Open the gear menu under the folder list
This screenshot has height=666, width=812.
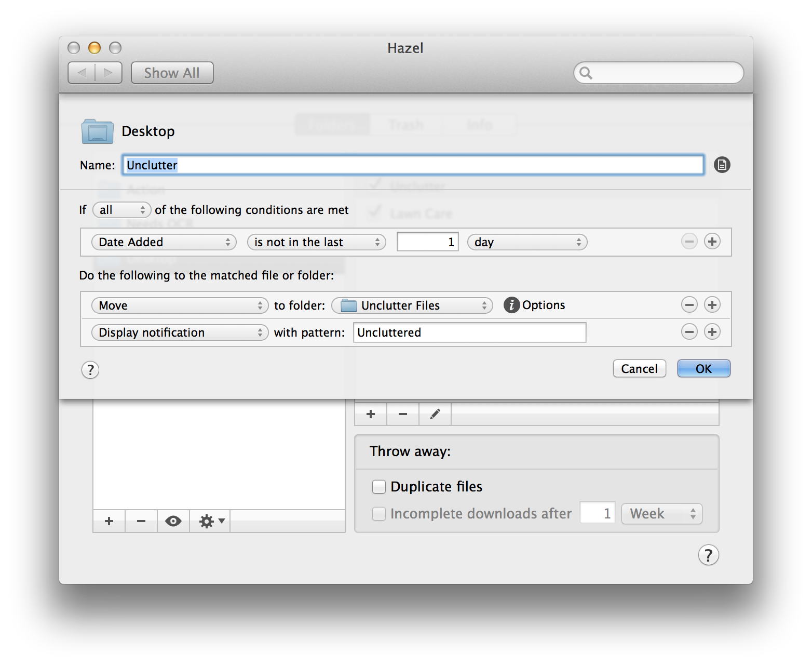[210, 521]
